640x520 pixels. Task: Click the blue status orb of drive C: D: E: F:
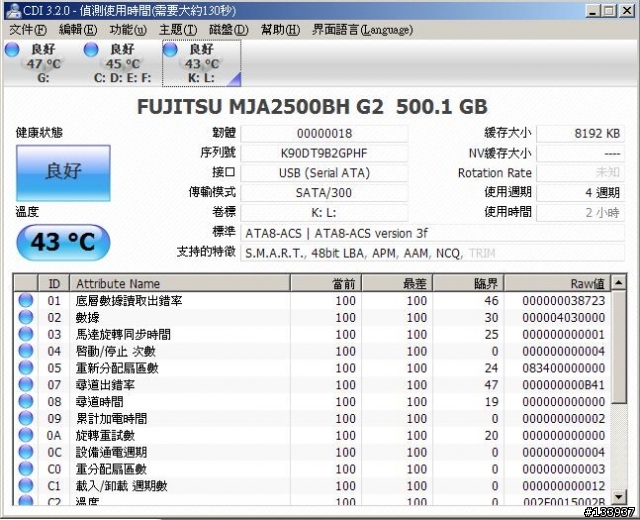tap(91, 49)
